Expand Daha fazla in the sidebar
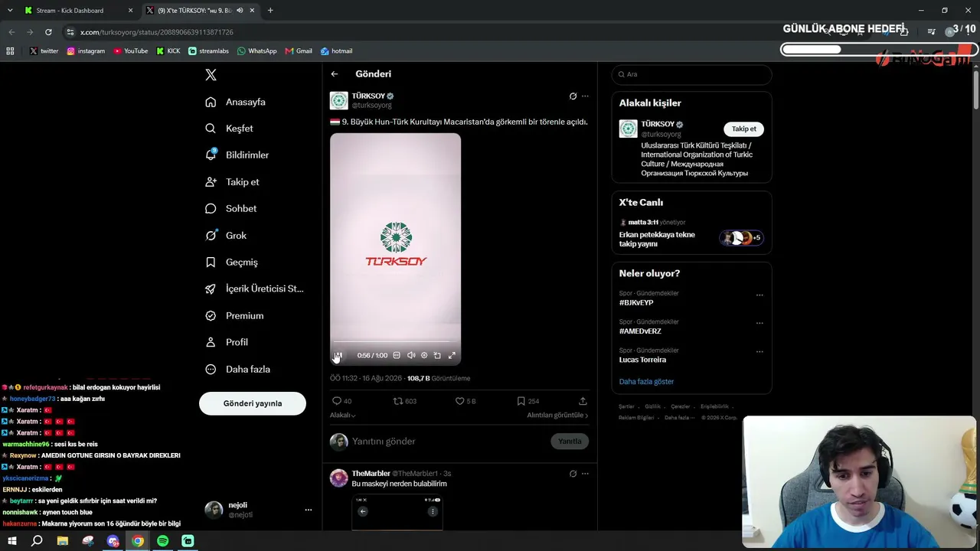980x551 pixels. [238, 370]
